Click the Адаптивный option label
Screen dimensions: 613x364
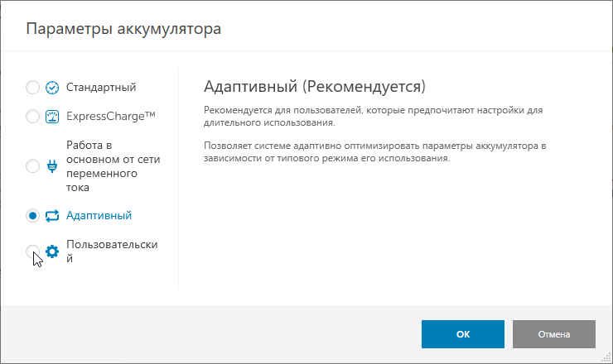coord(99,215)
